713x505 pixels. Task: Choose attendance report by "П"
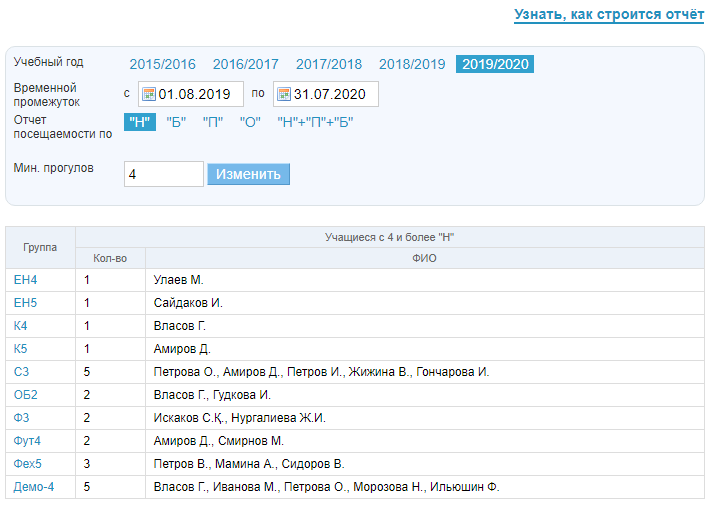point(213,122)
